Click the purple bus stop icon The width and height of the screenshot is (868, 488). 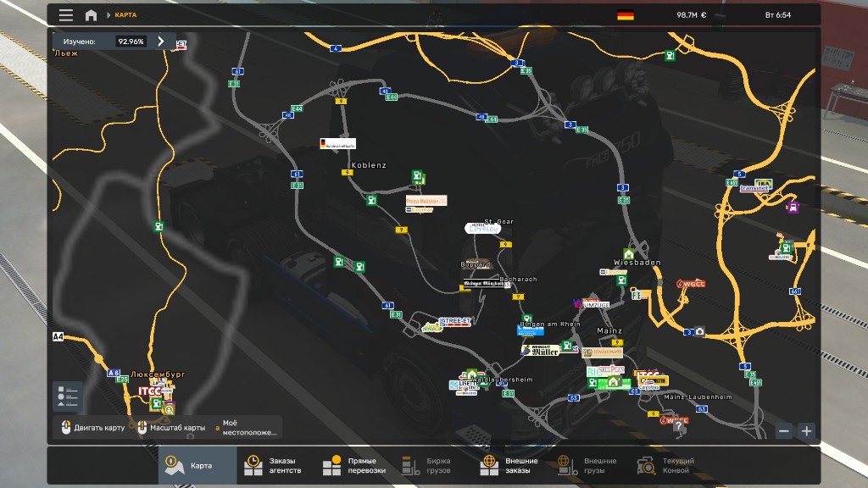tap(793, 208)
